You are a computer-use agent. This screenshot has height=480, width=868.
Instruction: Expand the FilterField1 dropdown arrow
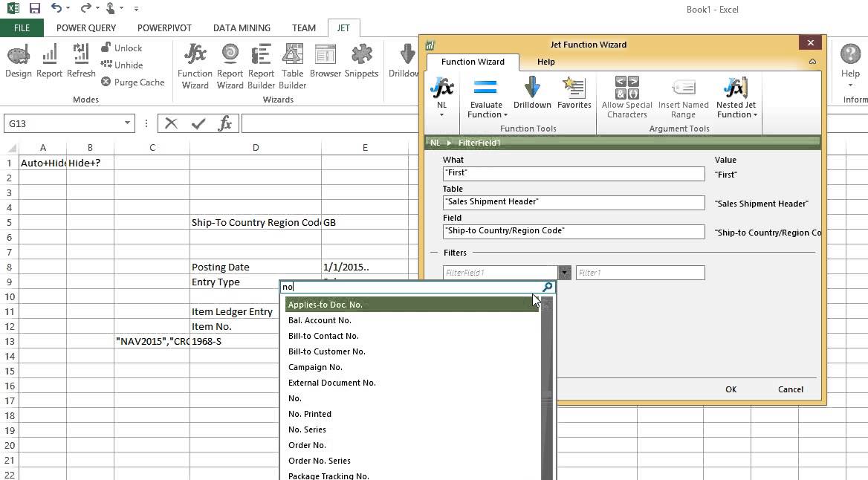click(564, 273)
